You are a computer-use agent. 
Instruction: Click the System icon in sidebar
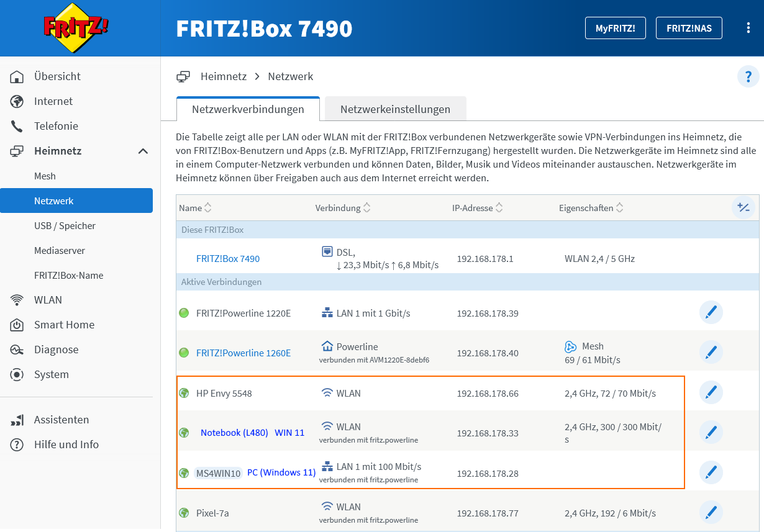pos(17,374)
